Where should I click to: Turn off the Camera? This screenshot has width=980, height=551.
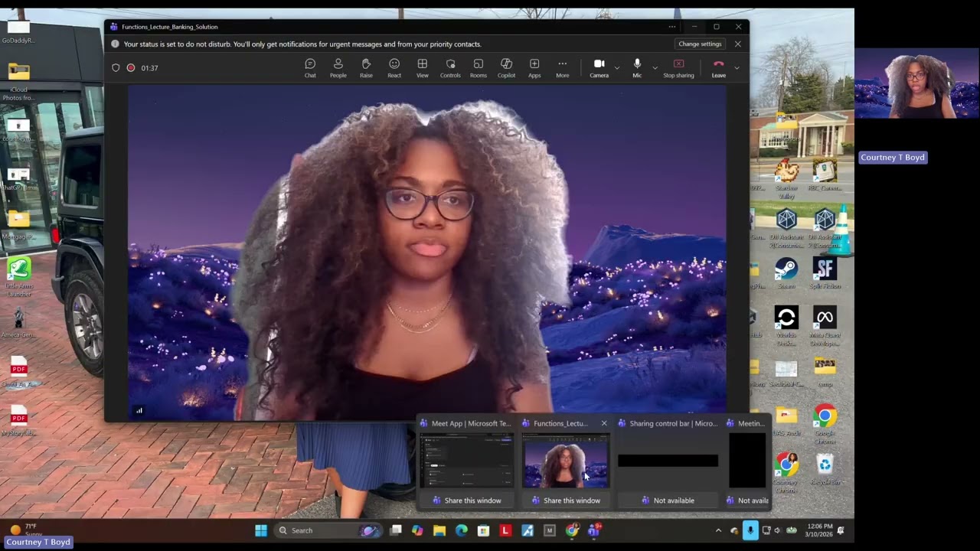(x=599, y=68)
